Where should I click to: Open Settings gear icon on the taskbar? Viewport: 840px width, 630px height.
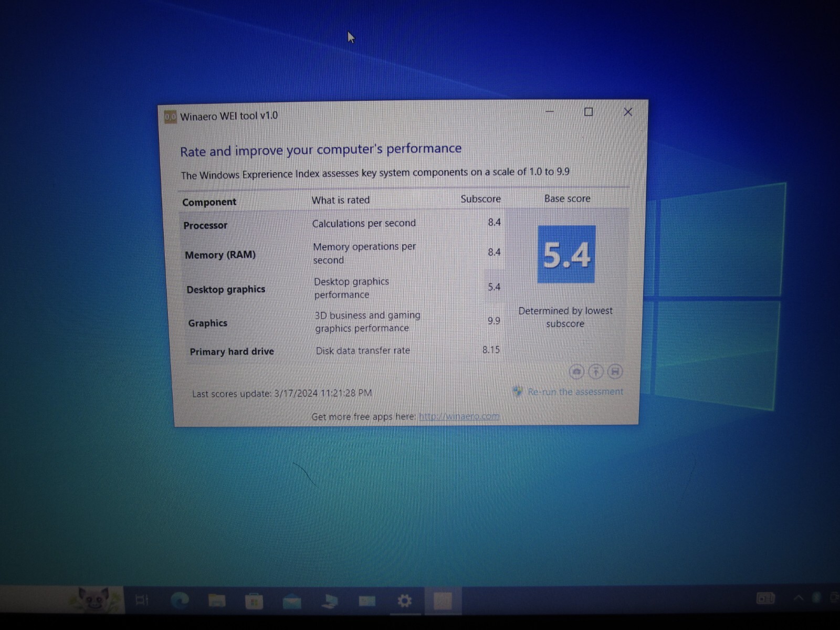404,601
